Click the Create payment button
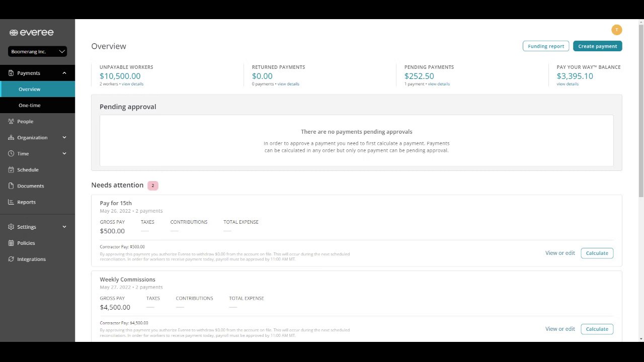Viewport: 644px width, 362px height. 597,46
